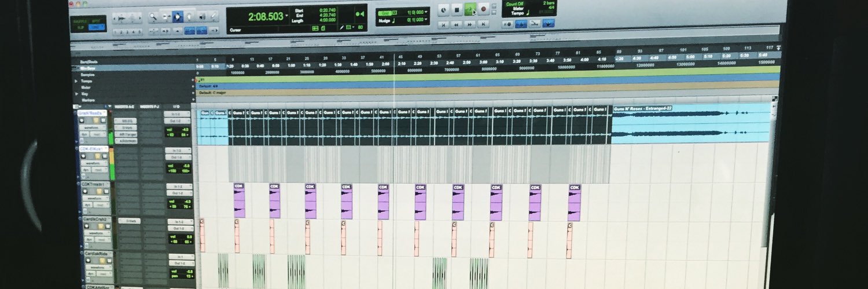Image resolution: width=868 pixels, height=289 pixels.
Task: Open In 1 input selector on CardiakRide track
Action: 181,257
